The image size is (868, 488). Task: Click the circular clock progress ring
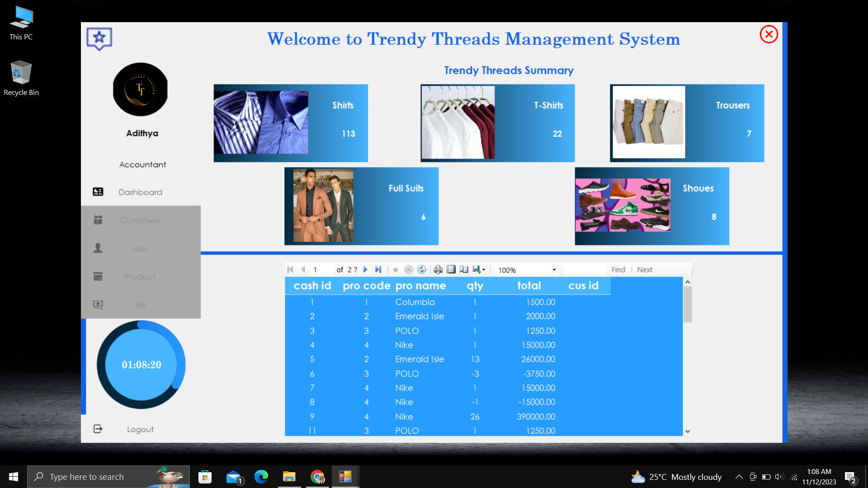point(141,365)
